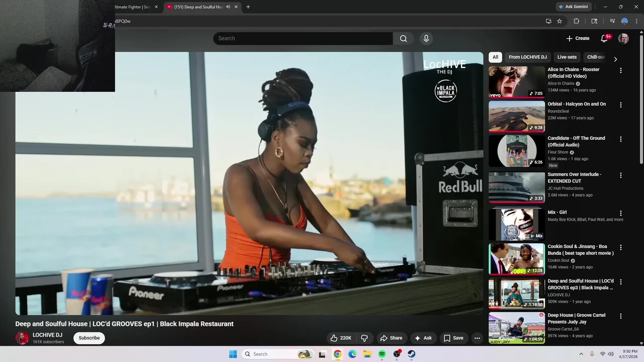Open Alice In Chains Rooster thumbnail

coord(517,82)
